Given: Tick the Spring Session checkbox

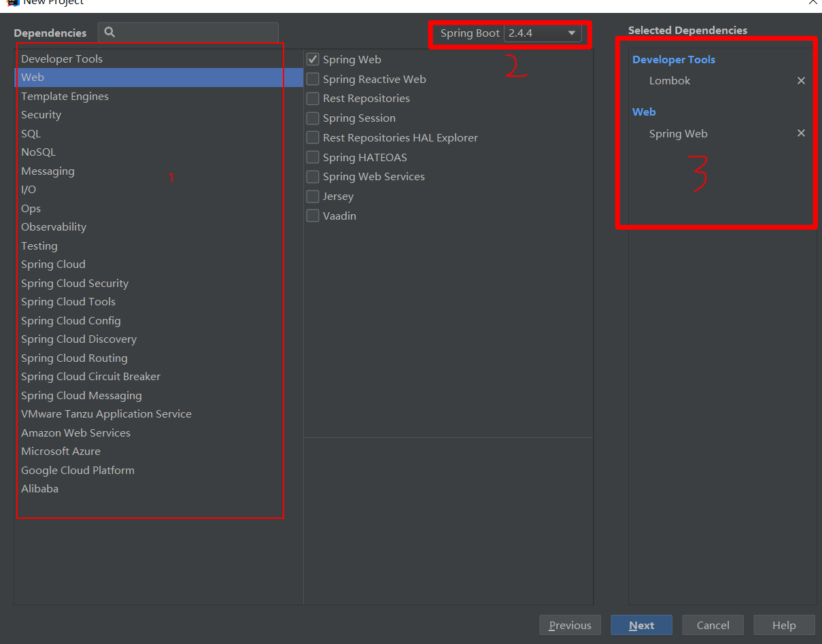Looking at the screenshot, I should [x=313, y=118].
